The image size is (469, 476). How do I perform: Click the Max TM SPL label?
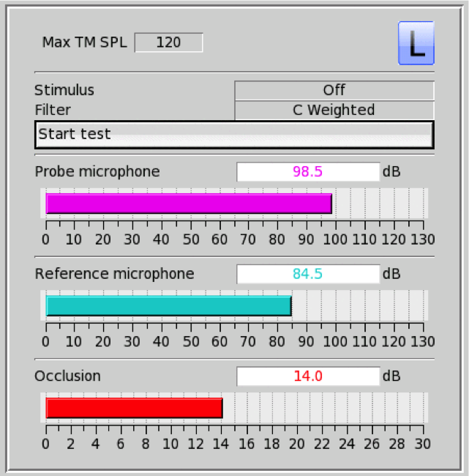click(x=84, y=42)
